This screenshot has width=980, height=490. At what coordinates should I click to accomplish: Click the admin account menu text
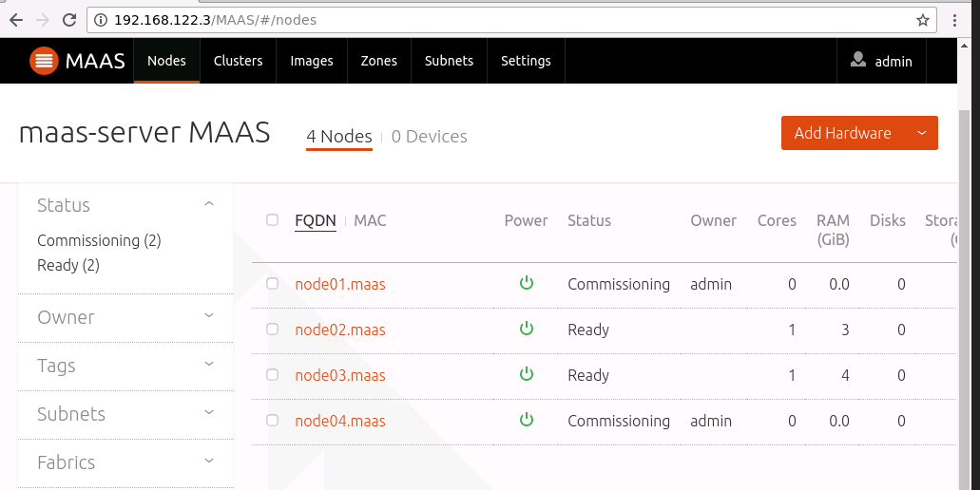point(894,61)
